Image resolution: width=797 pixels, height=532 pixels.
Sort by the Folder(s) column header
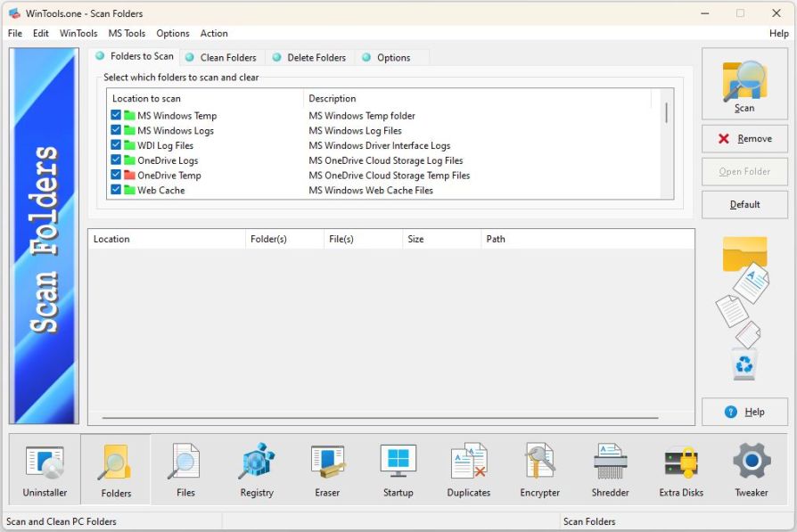click(x=284, y=239)
